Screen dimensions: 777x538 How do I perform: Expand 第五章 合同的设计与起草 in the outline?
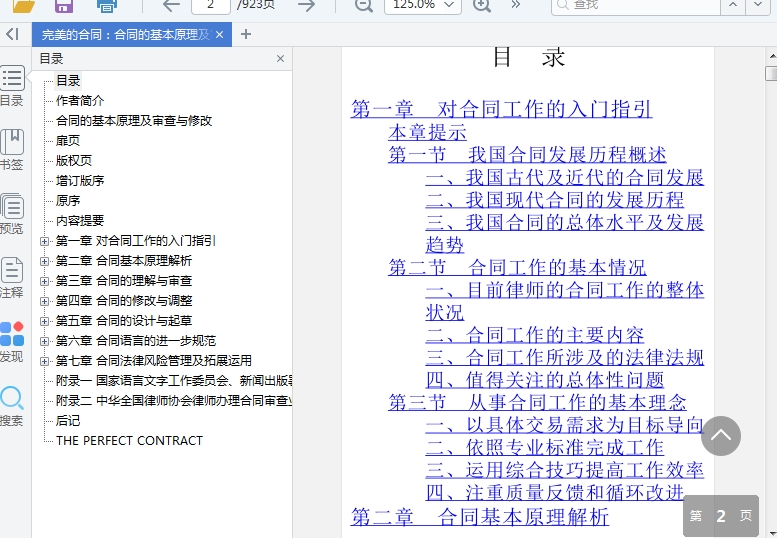(x=45, y=321)
